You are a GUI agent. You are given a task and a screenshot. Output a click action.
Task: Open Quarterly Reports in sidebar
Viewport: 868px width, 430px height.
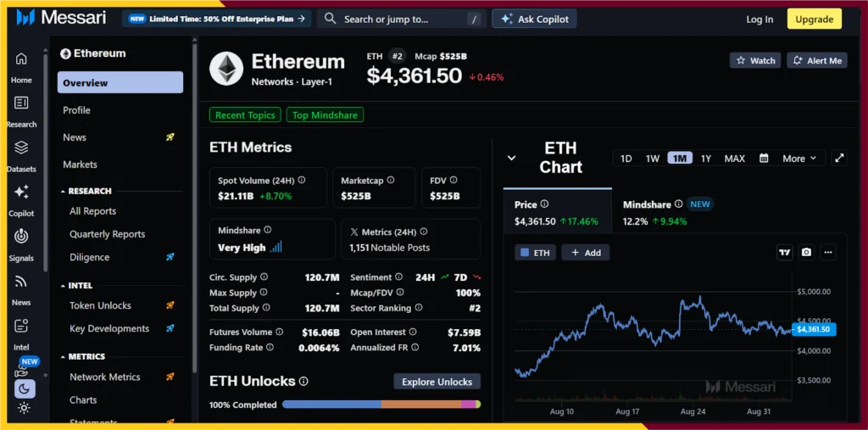click(x=107, y=234)
